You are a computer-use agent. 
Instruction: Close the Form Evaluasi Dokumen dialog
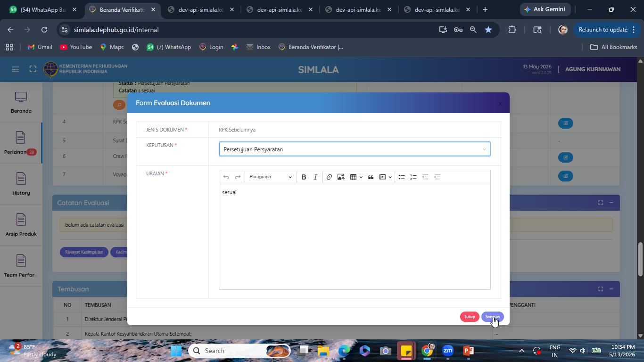tap(500, 104)
